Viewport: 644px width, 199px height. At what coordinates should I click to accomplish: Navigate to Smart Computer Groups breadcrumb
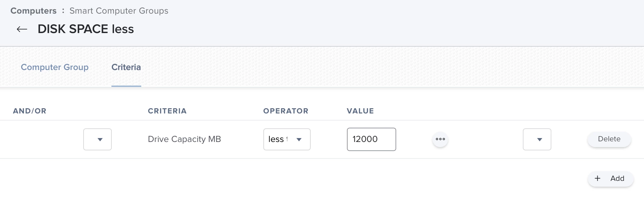119,11
